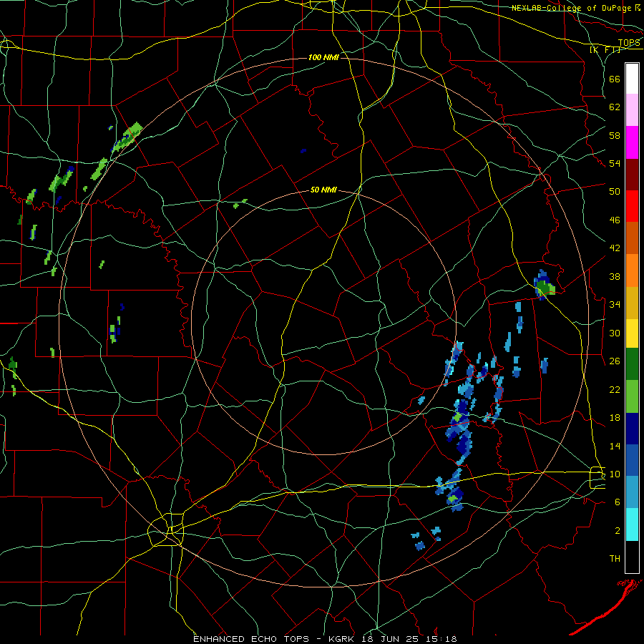The height and width of the screenshot is (644, 644).
Task: Pick the dark green legend swatch
Action: coord(632,364)
